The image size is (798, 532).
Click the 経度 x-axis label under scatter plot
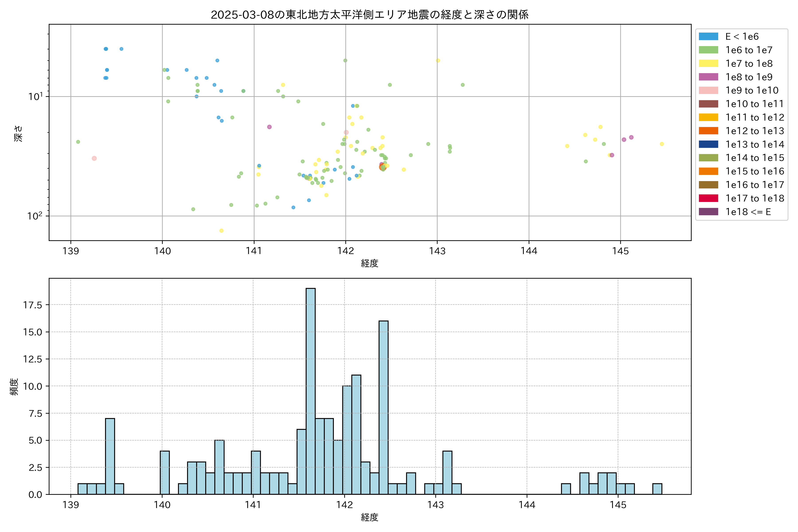[370, 263]
